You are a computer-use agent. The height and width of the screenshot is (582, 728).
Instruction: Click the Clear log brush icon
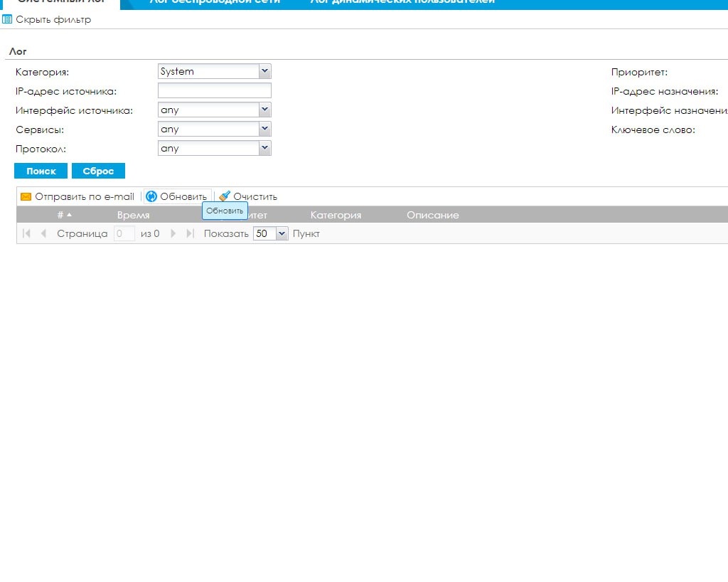tap(225, 196)
